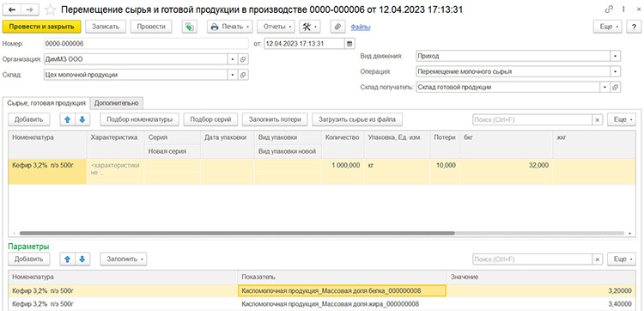
Task: Open the Файлы link
Action: pyautogui.click(x=361, y=27)
